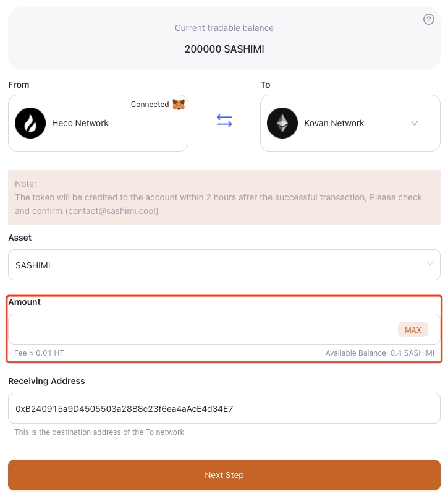Viewport: 448px width, 501px height.
Task: Click the Connected status label
Action: pos(150,105)
